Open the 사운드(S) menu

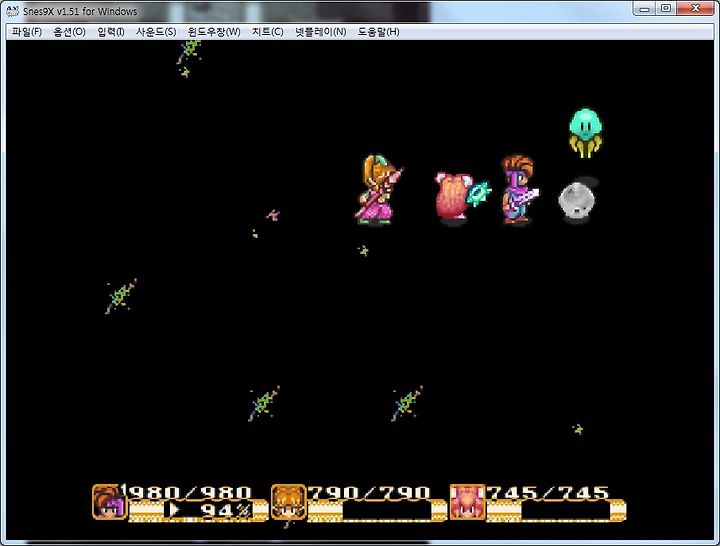tap(156, 32)
